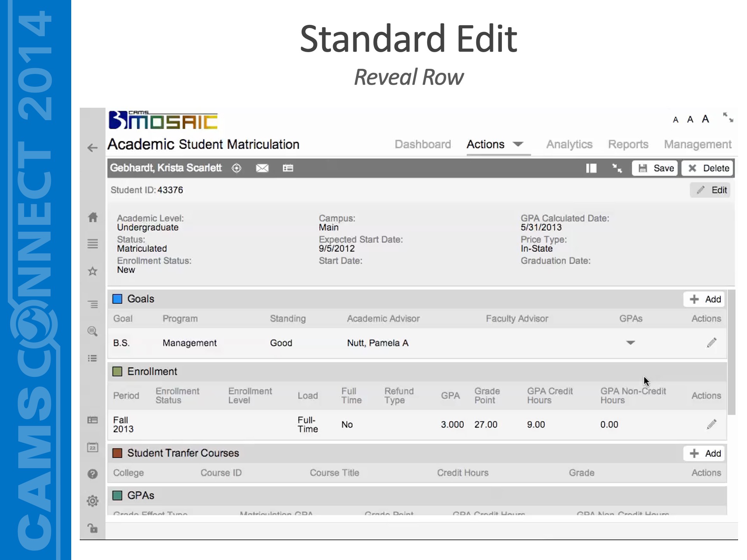This screenshot has width=747, height=560.
Task: Click the help question mark icon
Action: click(93, 474)
